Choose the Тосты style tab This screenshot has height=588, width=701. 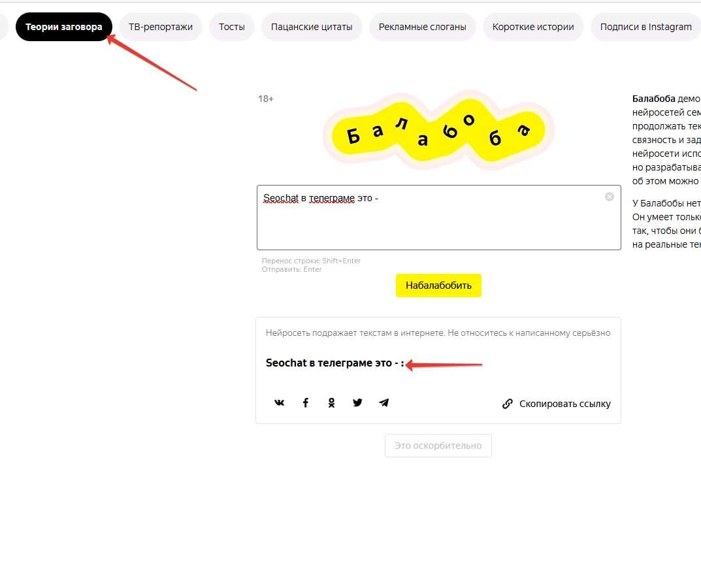(231, 27)
